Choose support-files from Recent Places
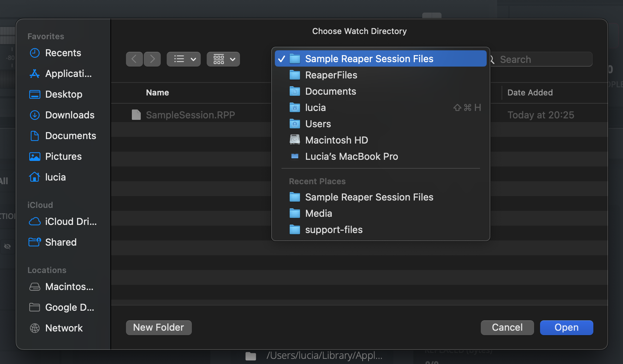 coord(333,230)
